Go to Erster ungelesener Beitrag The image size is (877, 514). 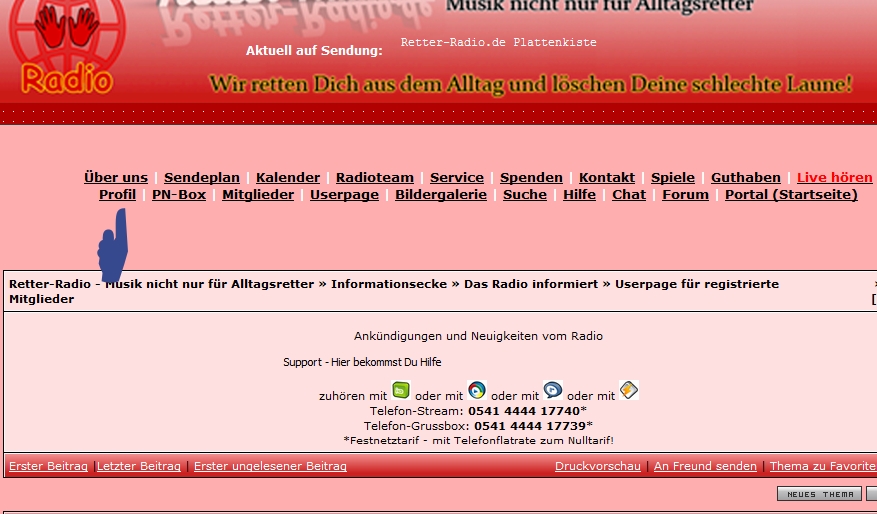click(x=270, y=466)
